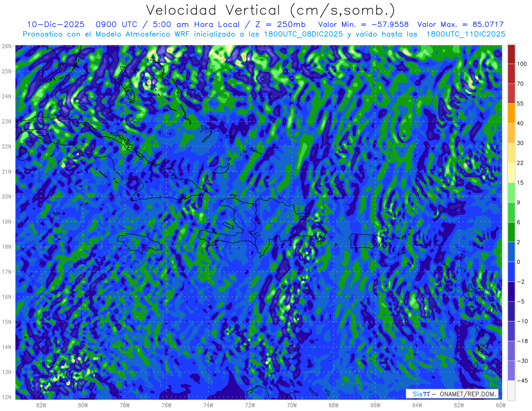Screen dimensions: 532x411
Task: Click the "21N" latitude label
Action: pyautogui.click(x=6, y=171)
